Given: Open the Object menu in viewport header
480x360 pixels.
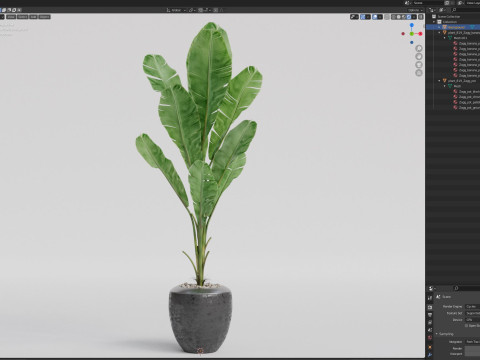Looking at the screenshot, I should (44, 17).
